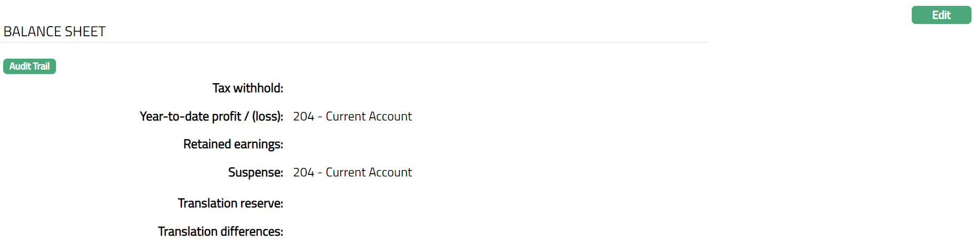This screenshot has width=980, height=250.
Task: Select the Tax withhold label
Action: [248, 88]
